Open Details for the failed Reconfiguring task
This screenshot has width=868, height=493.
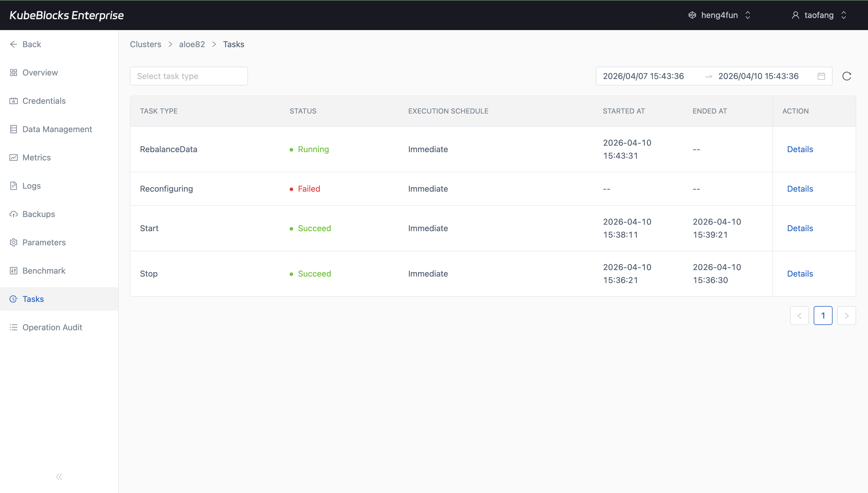point(800,189)
